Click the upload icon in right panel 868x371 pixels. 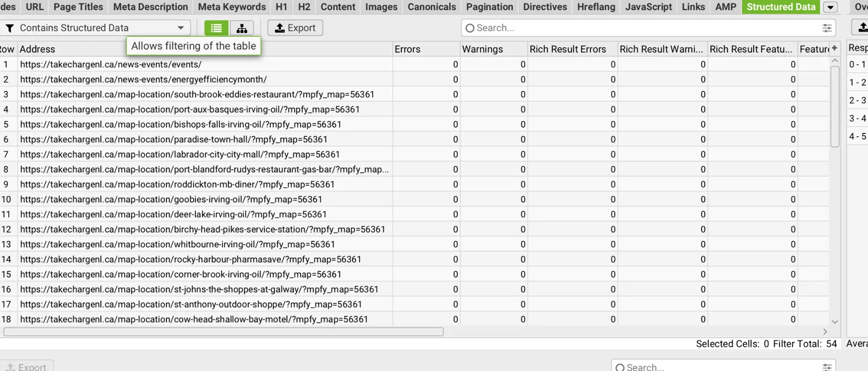click(863, 28)
